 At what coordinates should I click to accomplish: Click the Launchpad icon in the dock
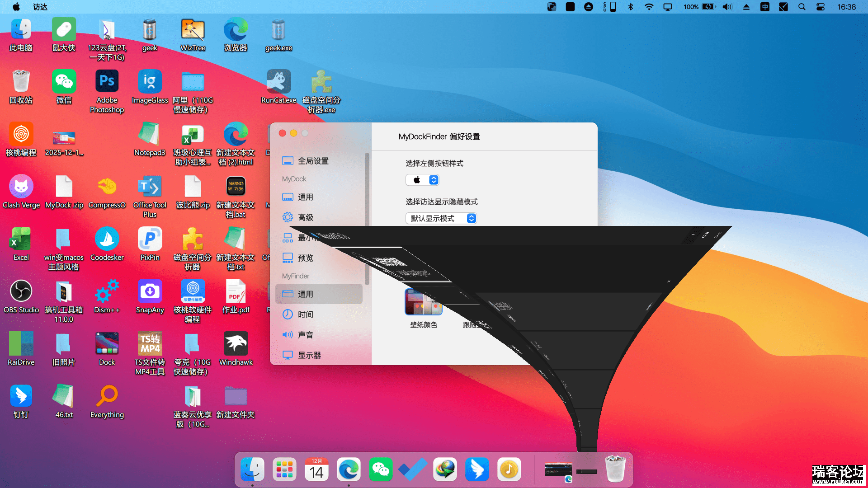[284, 469]
